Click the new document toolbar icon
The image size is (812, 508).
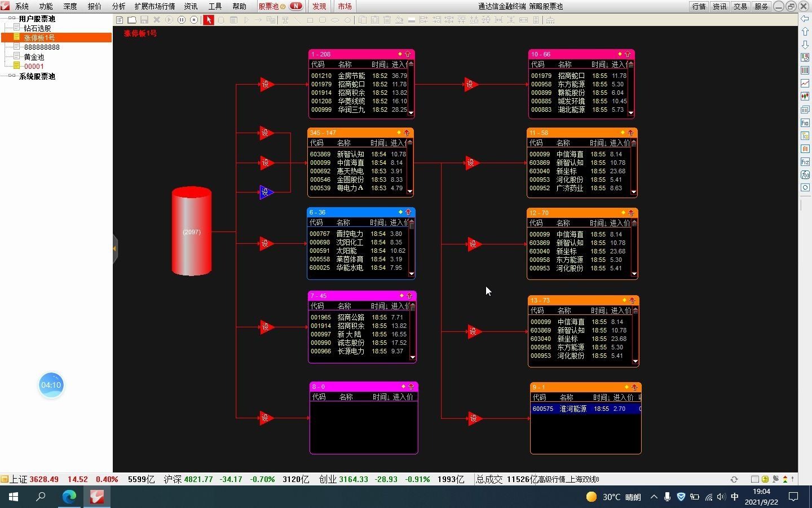[x=120, y=20]
